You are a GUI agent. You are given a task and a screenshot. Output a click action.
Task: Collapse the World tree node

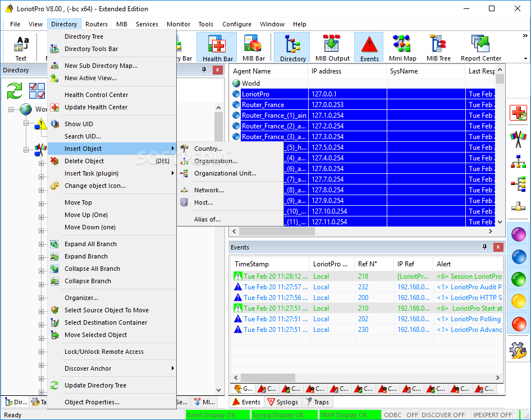[x=11, y=110]
